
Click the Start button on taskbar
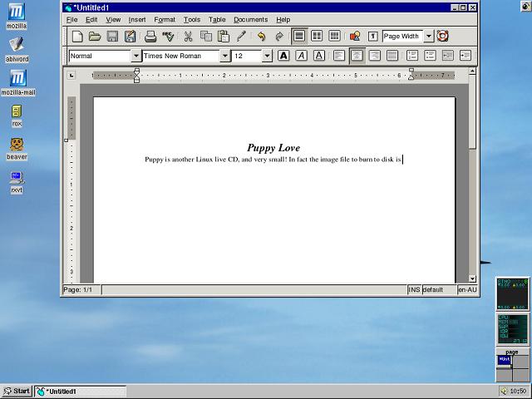coord(17,391)
